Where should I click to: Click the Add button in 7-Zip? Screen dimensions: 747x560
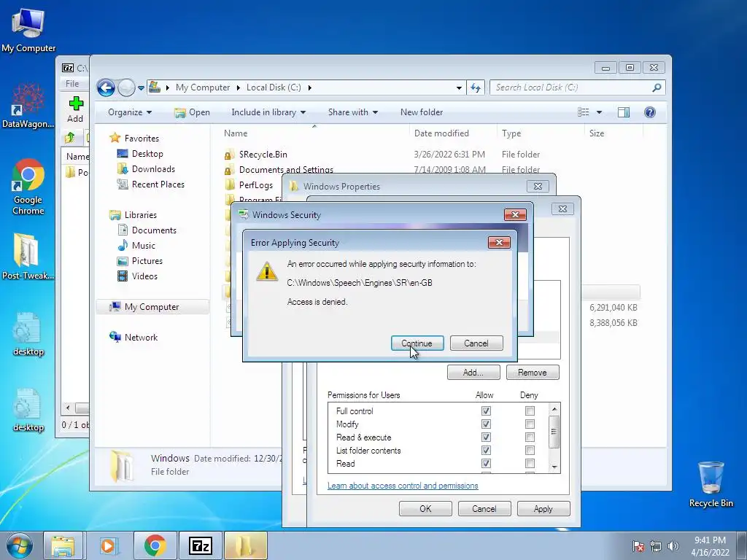pyautogui.click(x=75, y=110)
